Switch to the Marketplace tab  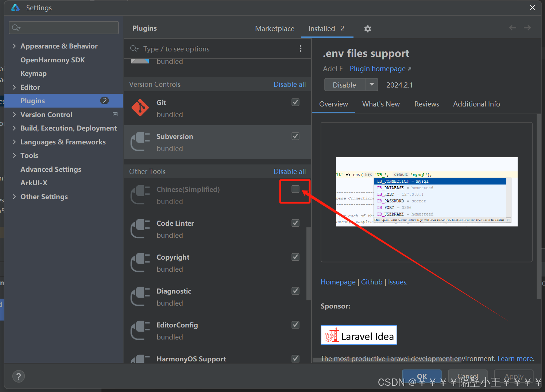click(x=275, y=28)
